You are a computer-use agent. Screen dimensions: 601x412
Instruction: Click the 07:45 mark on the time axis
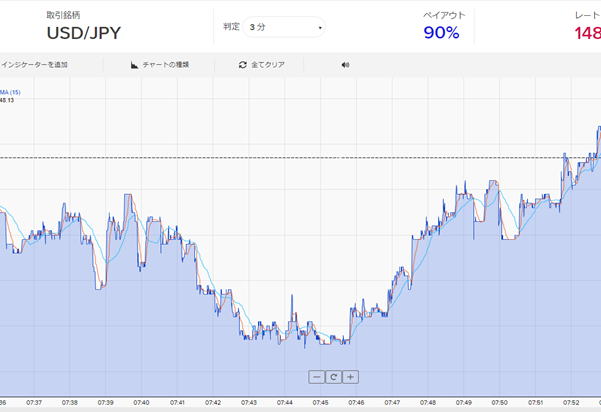coord(320,402)
